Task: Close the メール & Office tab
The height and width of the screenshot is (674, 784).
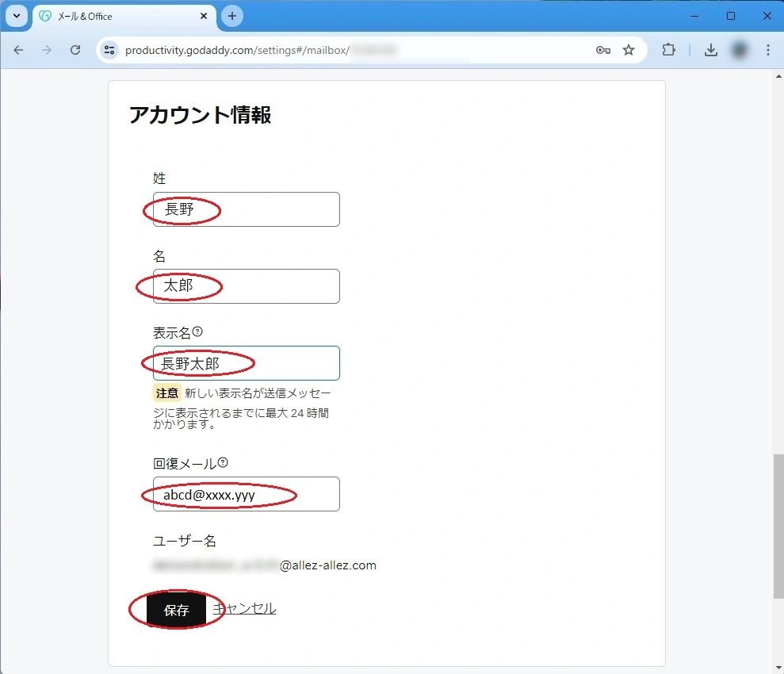Action: click(x=204, y=16)
